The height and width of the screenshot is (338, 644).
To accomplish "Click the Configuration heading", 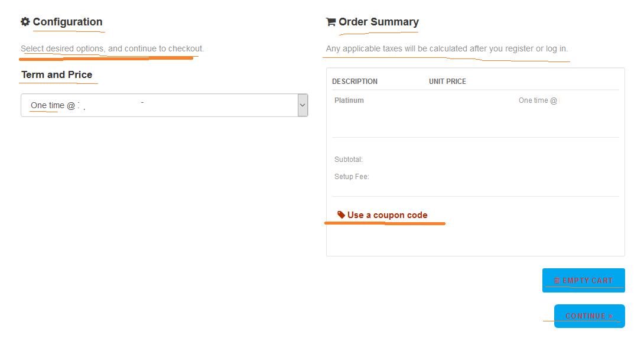I will (x=67, y=22).
